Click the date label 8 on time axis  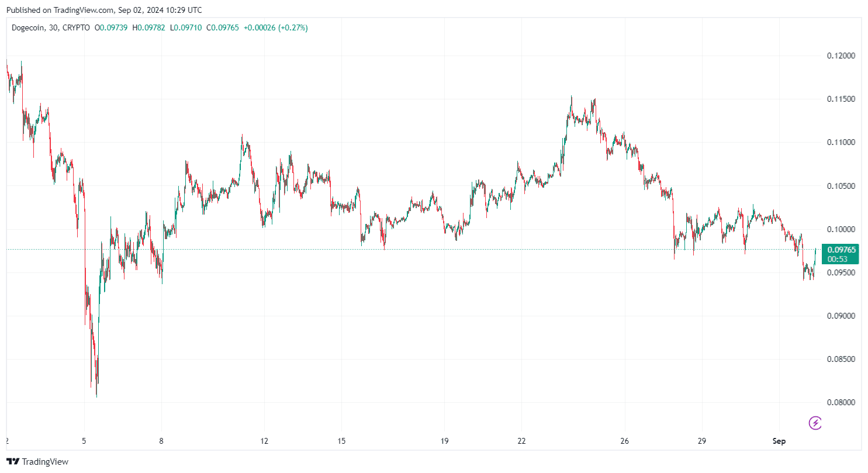(x=161, y=441)
